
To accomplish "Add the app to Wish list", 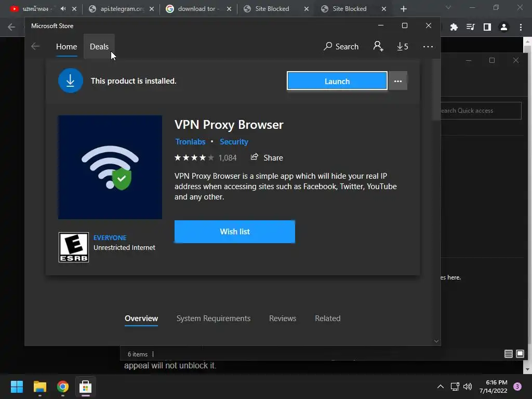I will coord(235,232).
